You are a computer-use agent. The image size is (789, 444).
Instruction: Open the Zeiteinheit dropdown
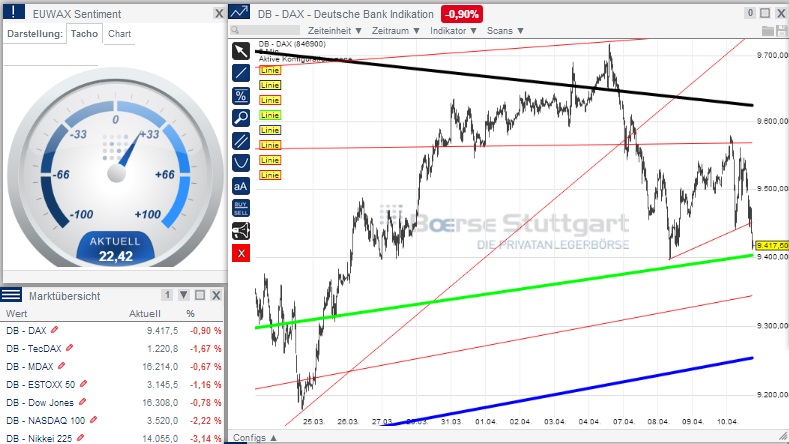(x=335, y=31)
